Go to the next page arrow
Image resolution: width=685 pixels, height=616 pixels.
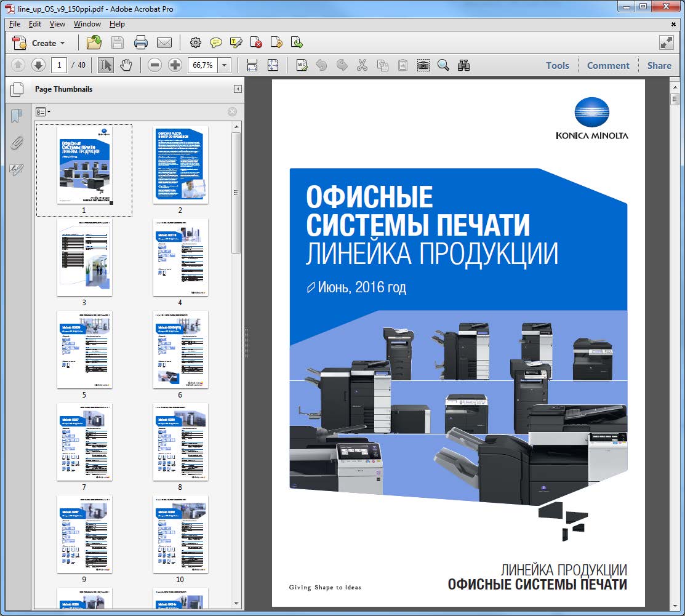tap(38, 65)
